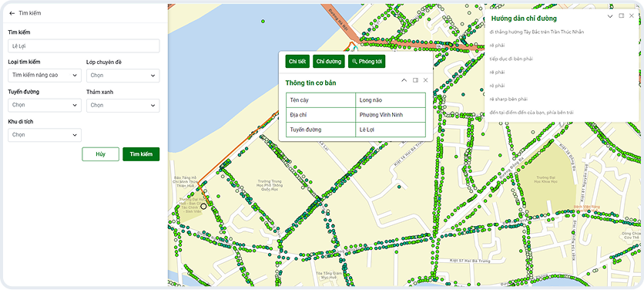The image size is (644, 290).
Task: Collapse the Hướng dẫn chỉ đường panel
Action: 610,16
